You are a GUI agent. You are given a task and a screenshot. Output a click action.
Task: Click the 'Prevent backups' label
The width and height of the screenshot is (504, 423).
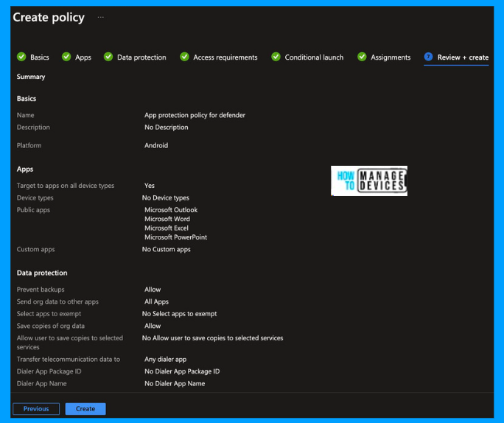[41, 290]
